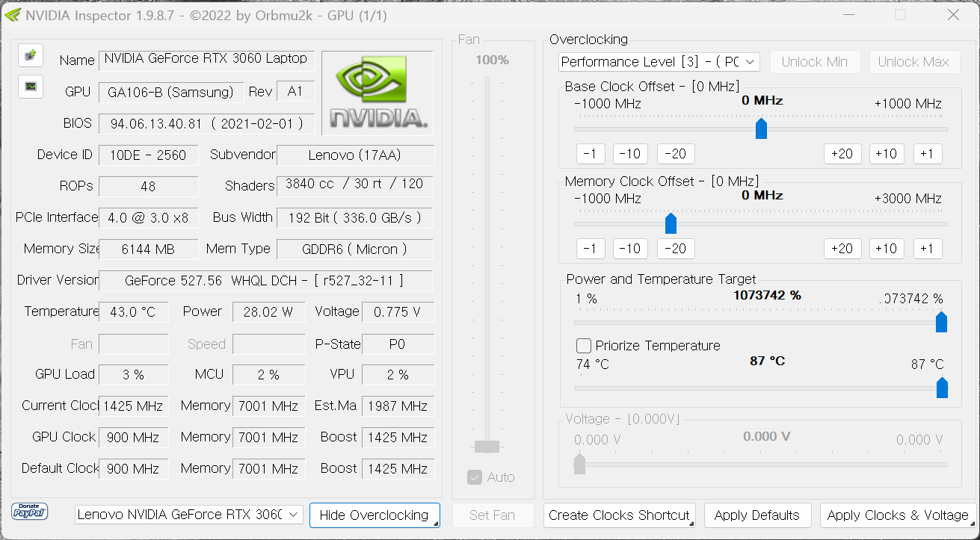Viewport: 980px width, 540px height.
Task: Click Create Clocks Shortcut button
Action: click(x=620, y=515)
